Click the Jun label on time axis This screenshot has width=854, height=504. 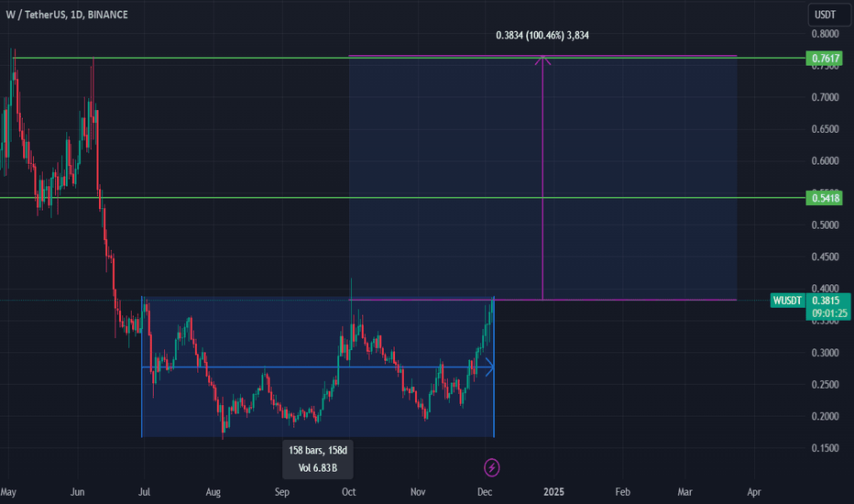click(77, 492)
